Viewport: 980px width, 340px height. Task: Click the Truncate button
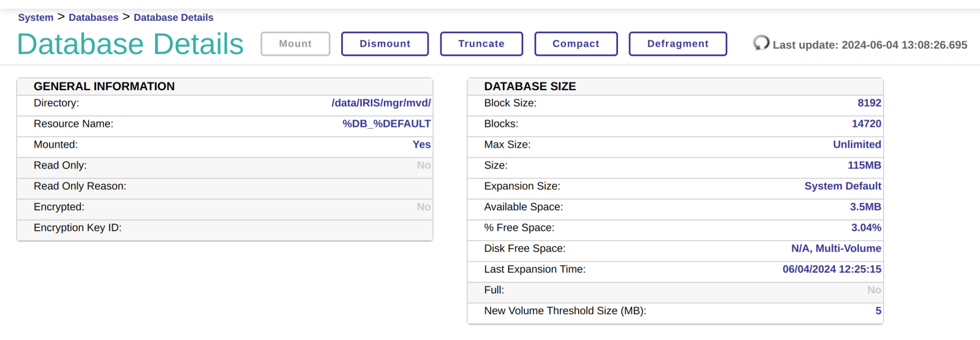tap(481, 44)
